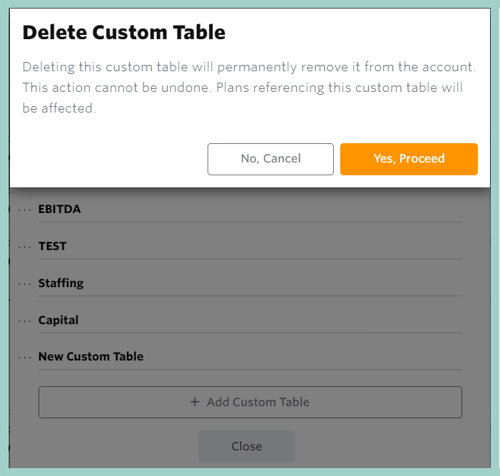The height and width of the screenshot is (476, 500).
Task: Click the Add Custom Table button
Action: tap(250, 402)
